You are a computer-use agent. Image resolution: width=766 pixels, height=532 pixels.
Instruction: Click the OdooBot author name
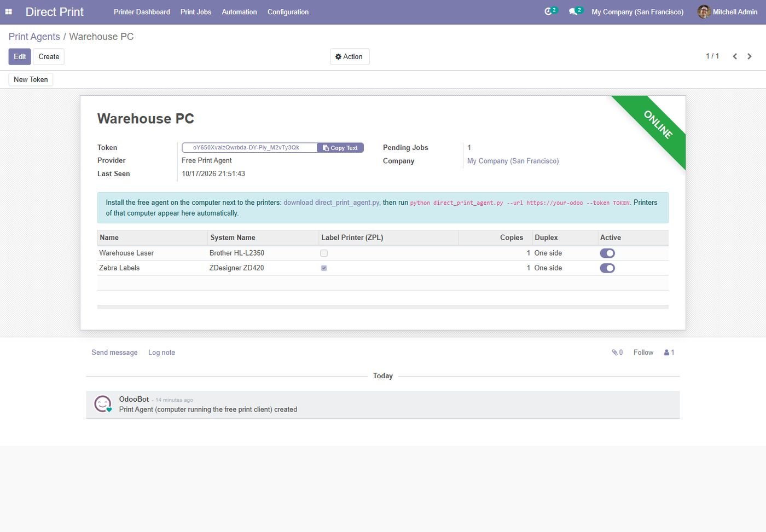[x=134, y=399]
